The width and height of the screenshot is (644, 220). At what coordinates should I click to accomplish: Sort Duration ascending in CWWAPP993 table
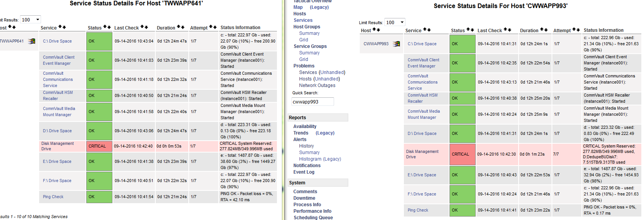[542, 30]
